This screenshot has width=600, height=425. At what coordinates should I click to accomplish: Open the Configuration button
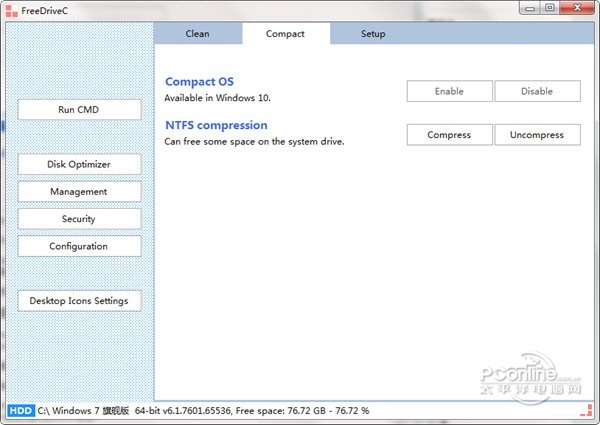(x=79, y=246)
